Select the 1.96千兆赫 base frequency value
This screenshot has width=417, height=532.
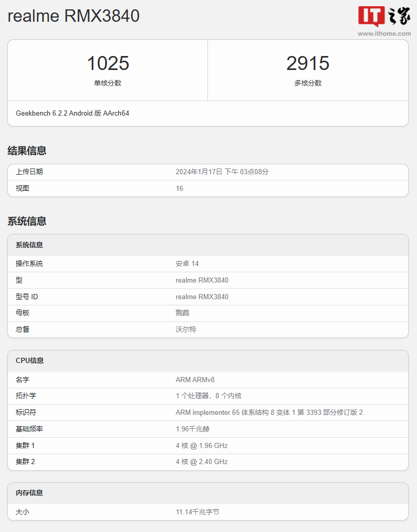pyautogui.click(x=192, y=429)
